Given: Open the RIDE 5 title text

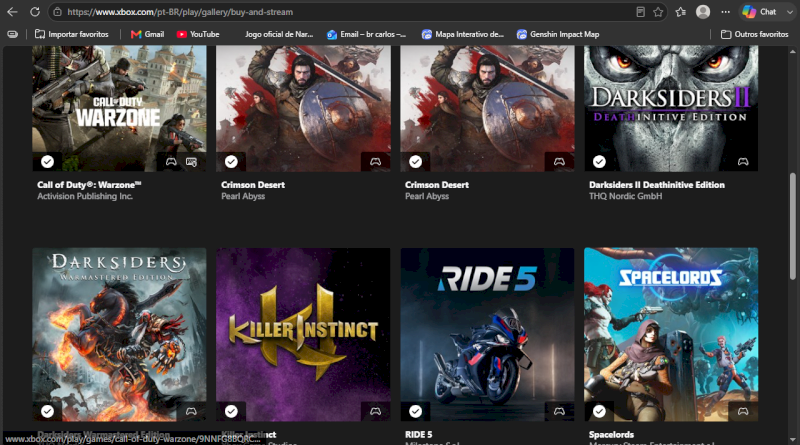Looking at the screenshot, I should pyautogui.click(x=418, y=435).
